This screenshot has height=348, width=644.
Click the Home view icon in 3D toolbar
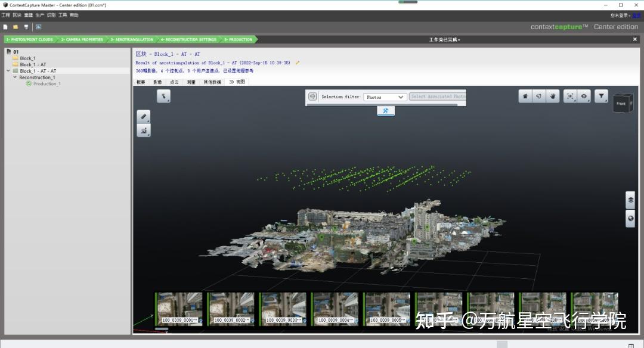[525, 96]
